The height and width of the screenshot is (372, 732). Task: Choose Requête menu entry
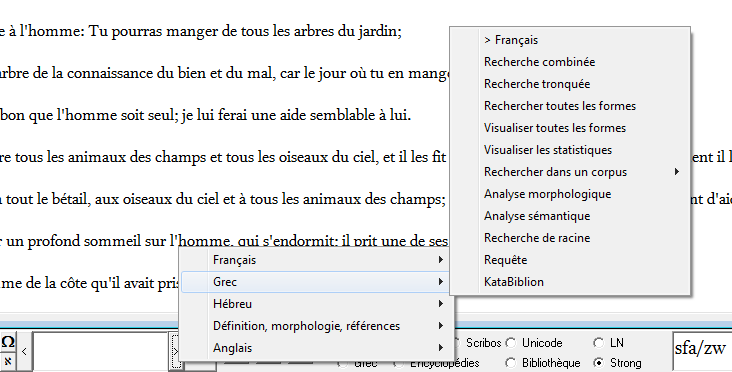click(x=570, y=260)
